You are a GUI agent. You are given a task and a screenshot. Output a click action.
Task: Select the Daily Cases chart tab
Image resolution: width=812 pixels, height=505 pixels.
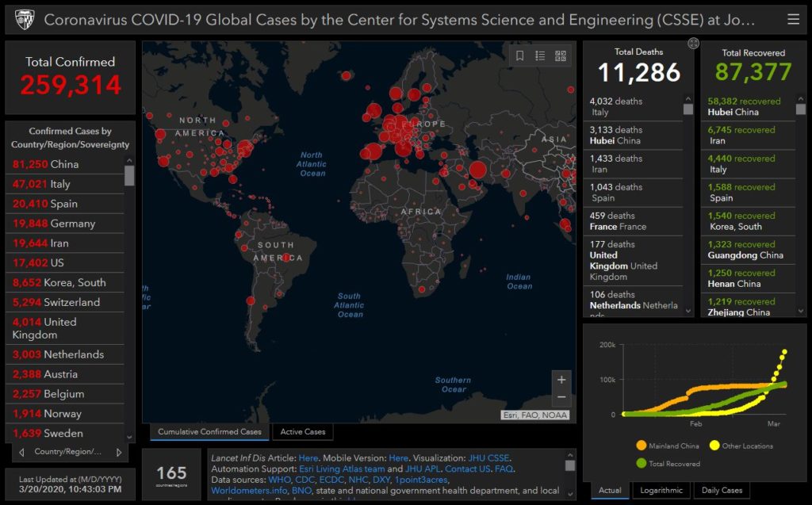722,490
